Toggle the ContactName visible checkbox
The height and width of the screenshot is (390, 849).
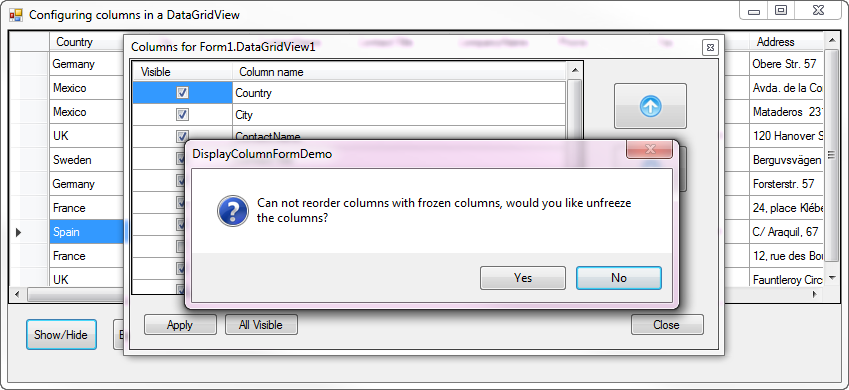[182, 135]
